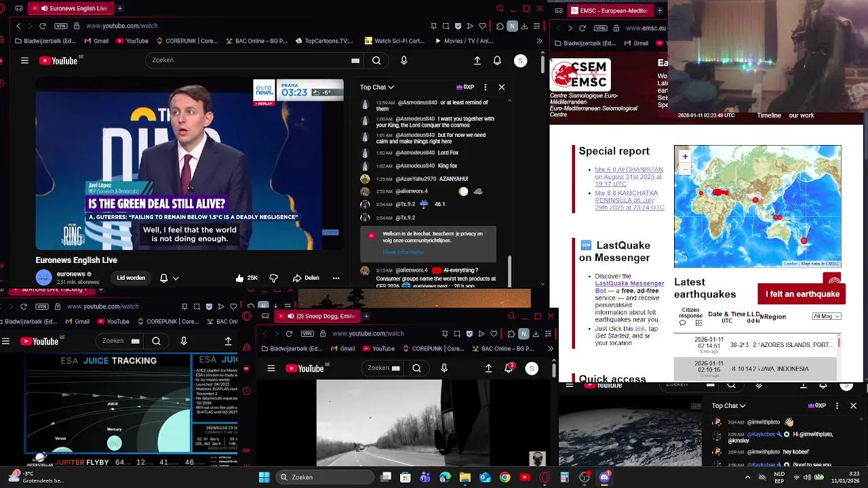Switch to Euronews English Live tab
The width and height of the screenshot is (868, 488).
coord(71,8)
